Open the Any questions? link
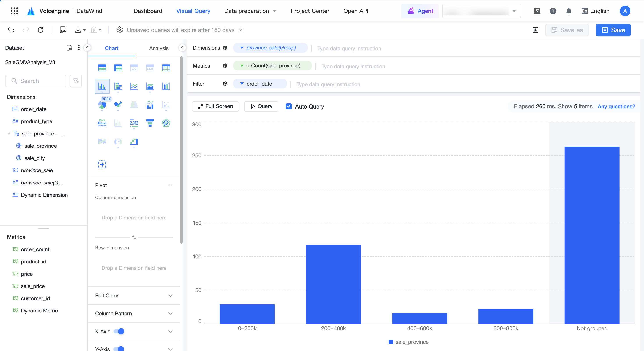The width and height of the screenshot is (644, 351). tap(616, 106)
